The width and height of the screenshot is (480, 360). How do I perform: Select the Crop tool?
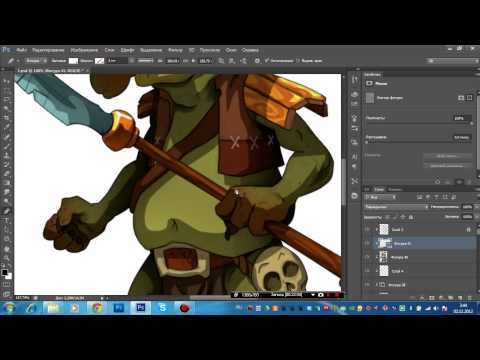click(x=6, y=118)
